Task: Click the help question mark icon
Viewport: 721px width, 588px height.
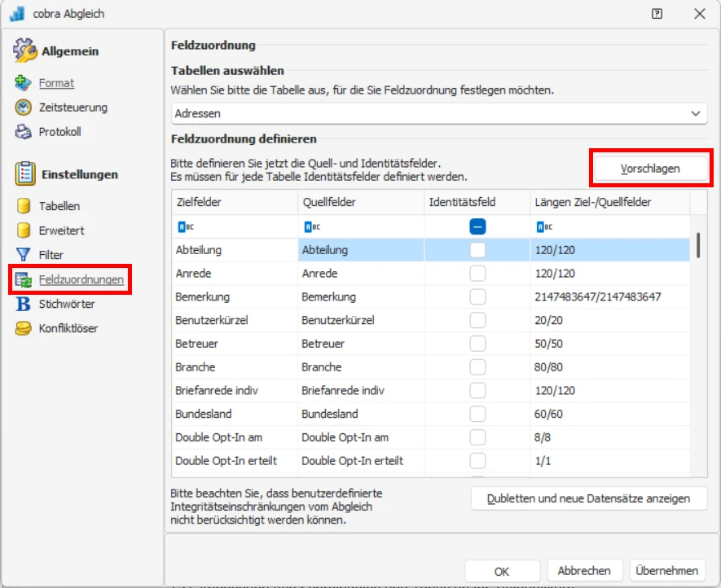Action: 657,13
